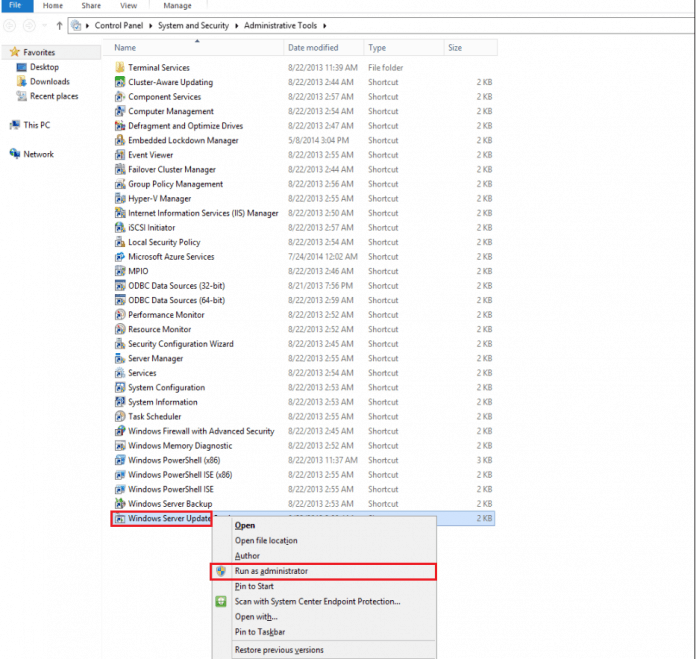Select the Event Viewer icon
Viewport: 696px width, 659px height.
(120, 155)
